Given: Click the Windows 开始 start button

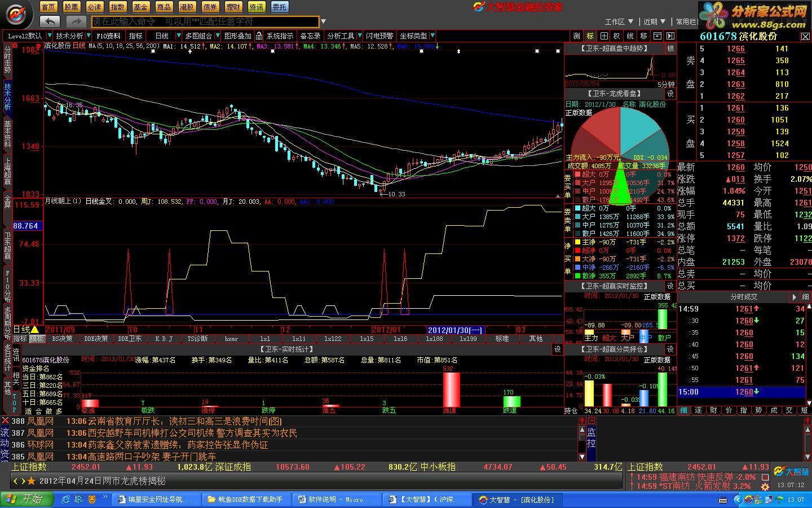Looking at the screenshot, I should 27,500.
